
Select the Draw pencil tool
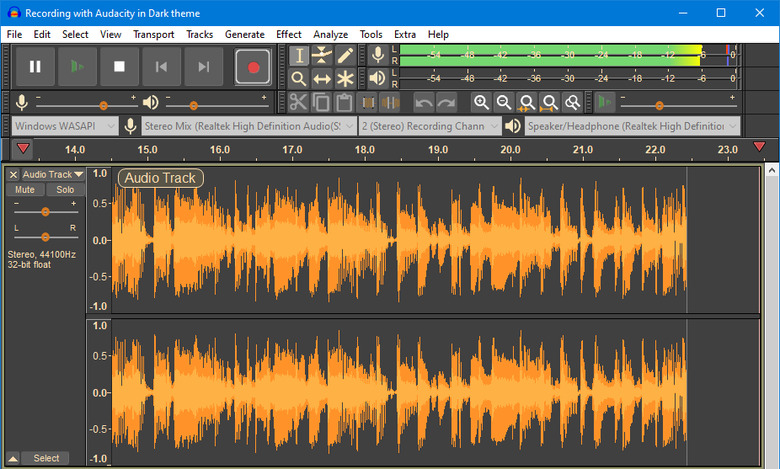345,55
